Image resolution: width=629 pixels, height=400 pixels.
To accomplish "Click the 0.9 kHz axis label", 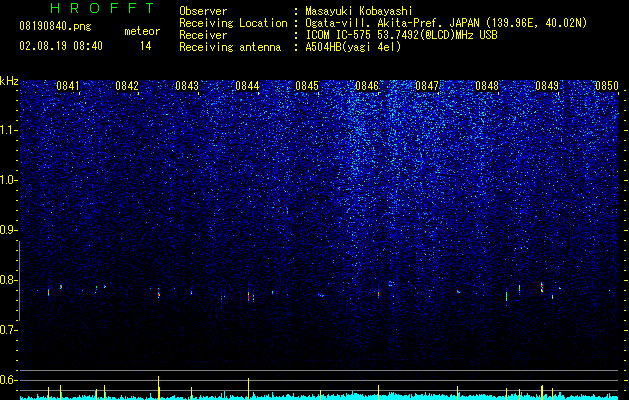I will click(x=8, y=230).
